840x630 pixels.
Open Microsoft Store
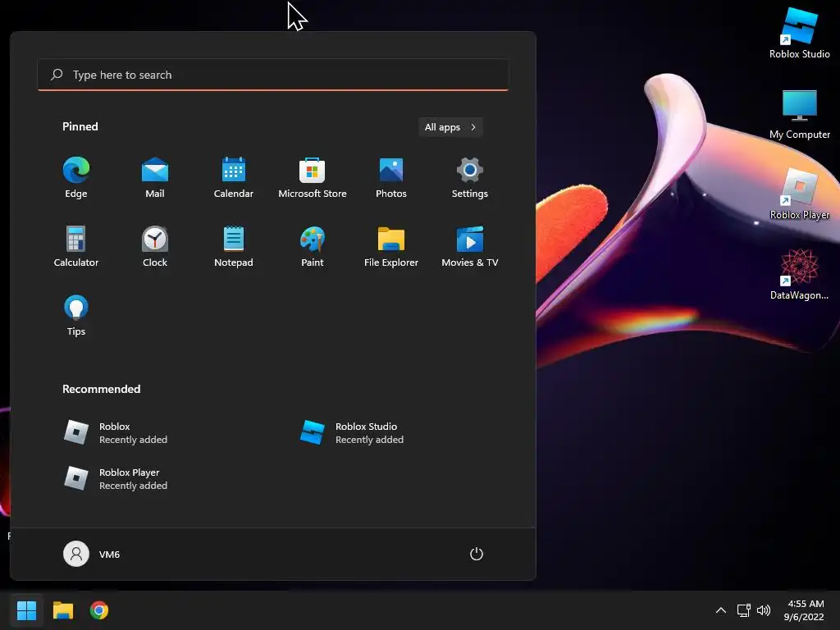pyautogui.click(x=313, y=178)
